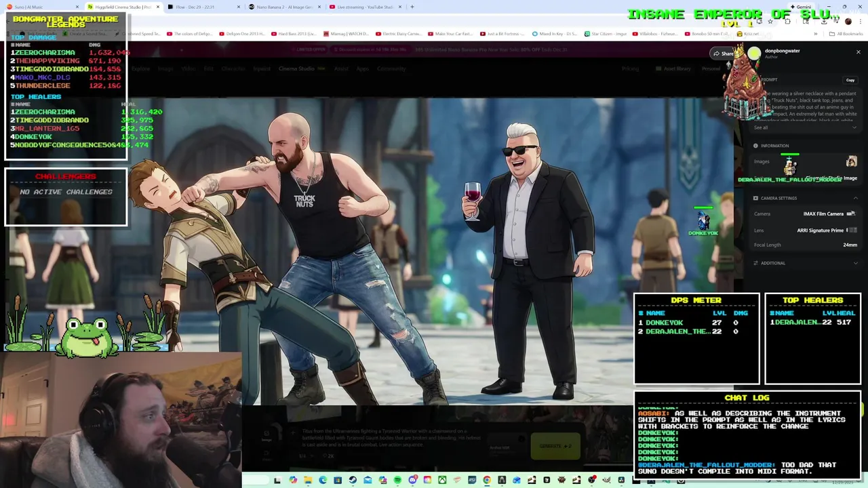
Task: Open the Apps nav item
Action: (x=362, y=68)
